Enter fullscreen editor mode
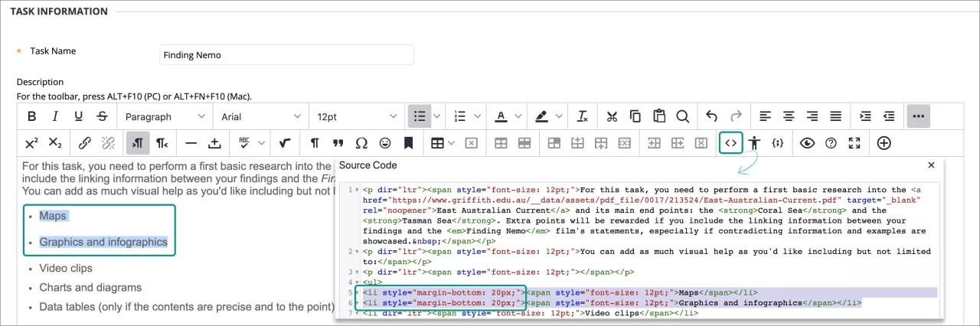Image resolution: width=980 pixels, height=326 pixels. point(854,143)
